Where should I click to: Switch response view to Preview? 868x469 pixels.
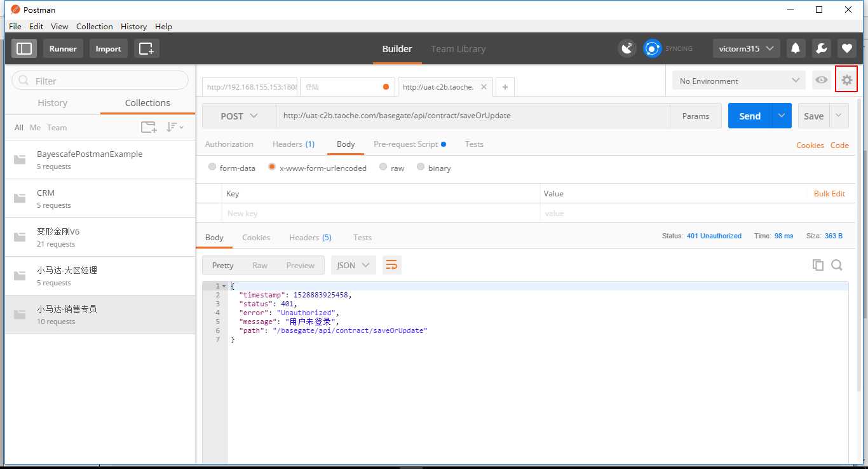click(300, 265)
